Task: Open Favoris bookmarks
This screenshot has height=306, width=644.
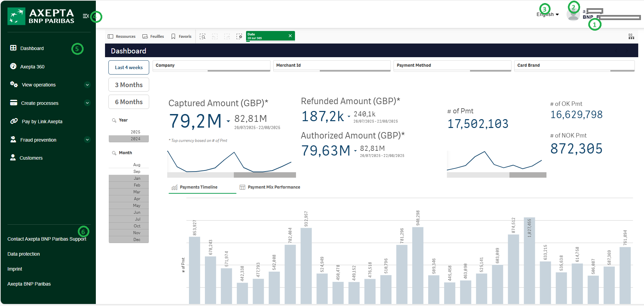Action: coord(181,36)
